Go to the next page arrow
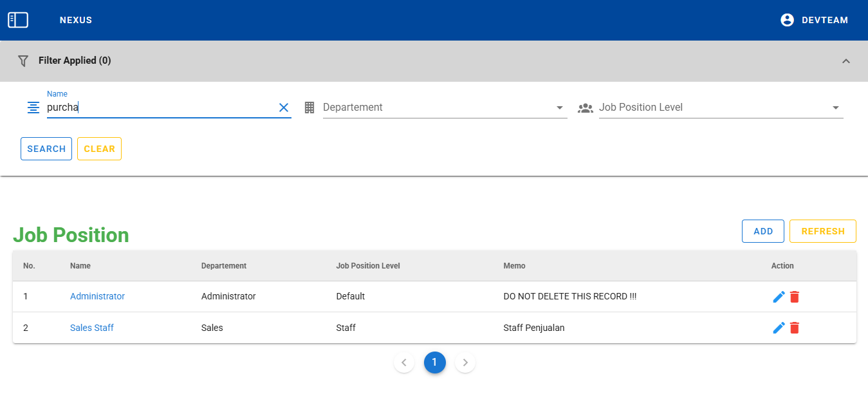868x414 pixels. pyautogui.click(x=465, y=362)
